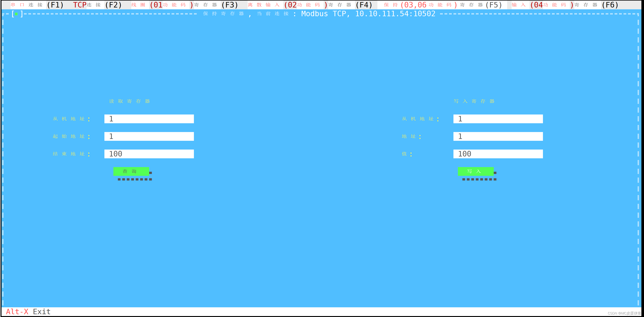The width and height of the screenshot is (644, 317).
Task: Click the window close box icon
Action: [16, 14]
